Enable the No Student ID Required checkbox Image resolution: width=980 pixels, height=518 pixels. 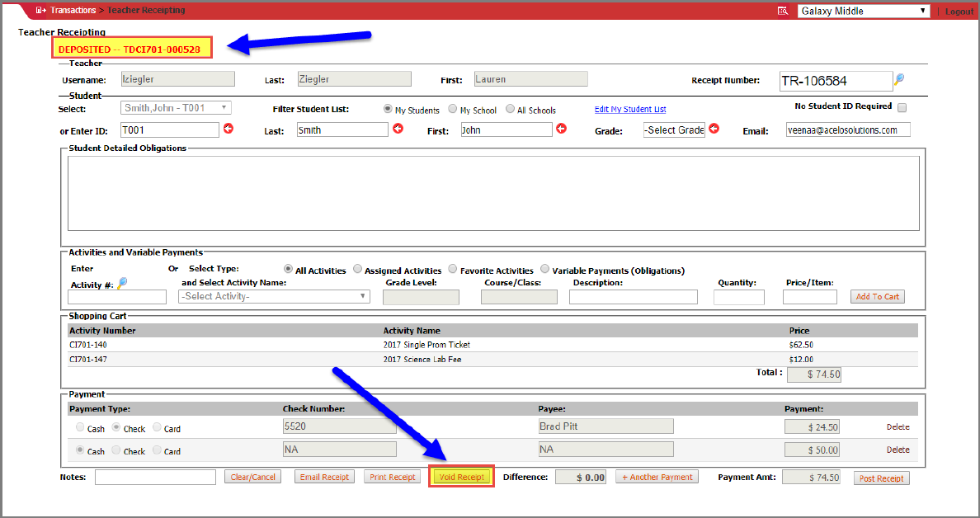point(902,107)
